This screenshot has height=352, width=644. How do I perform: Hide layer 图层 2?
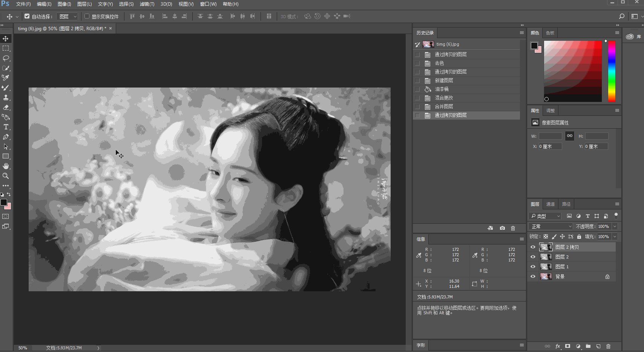coord(533,257)
